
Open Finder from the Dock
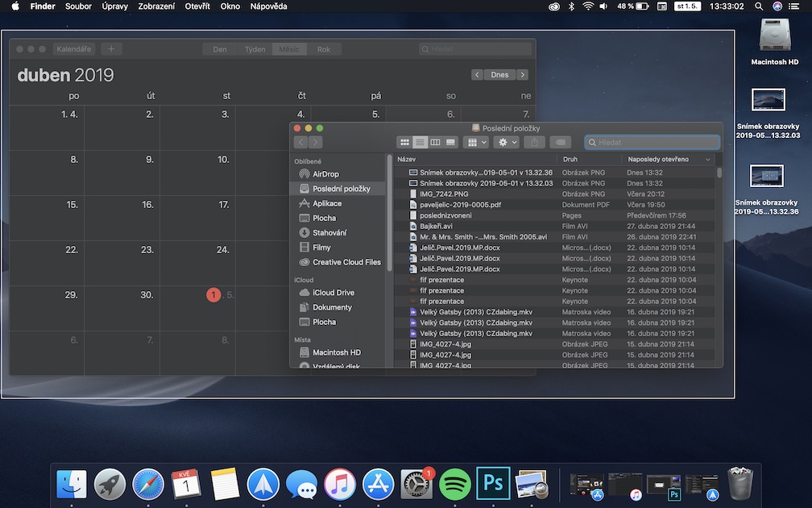pyautogui.click(x=72, y=485)
